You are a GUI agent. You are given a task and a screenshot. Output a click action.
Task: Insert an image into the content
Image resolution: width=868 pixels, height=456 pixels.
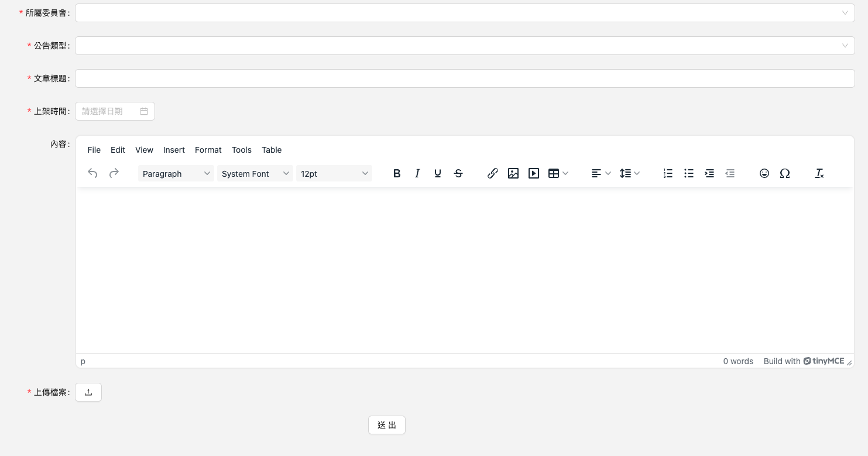[513, 173]
